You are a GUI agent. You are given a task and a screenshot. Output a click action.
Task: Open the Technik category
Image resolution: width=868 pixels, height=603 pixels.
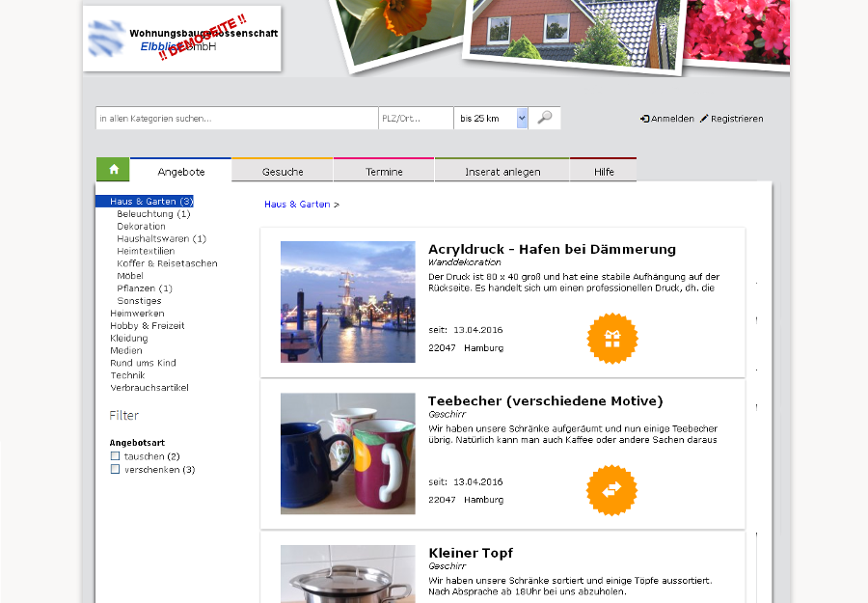tap(127, 375)
